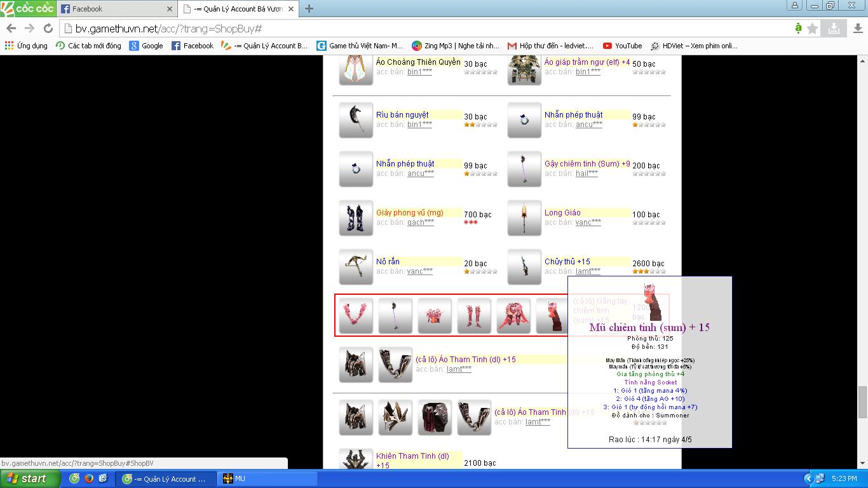Image resolution: width=868 pixels, height=488 pixels.
Task: Select the Nỏ rắn crossbow icon
Action: [356, 266]
